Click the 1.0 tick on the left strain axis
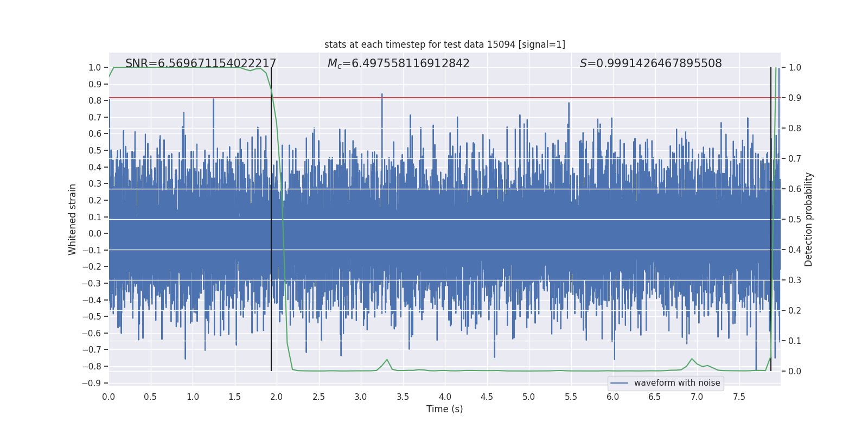This screenshot has width=868, height=434. point(95,68)
